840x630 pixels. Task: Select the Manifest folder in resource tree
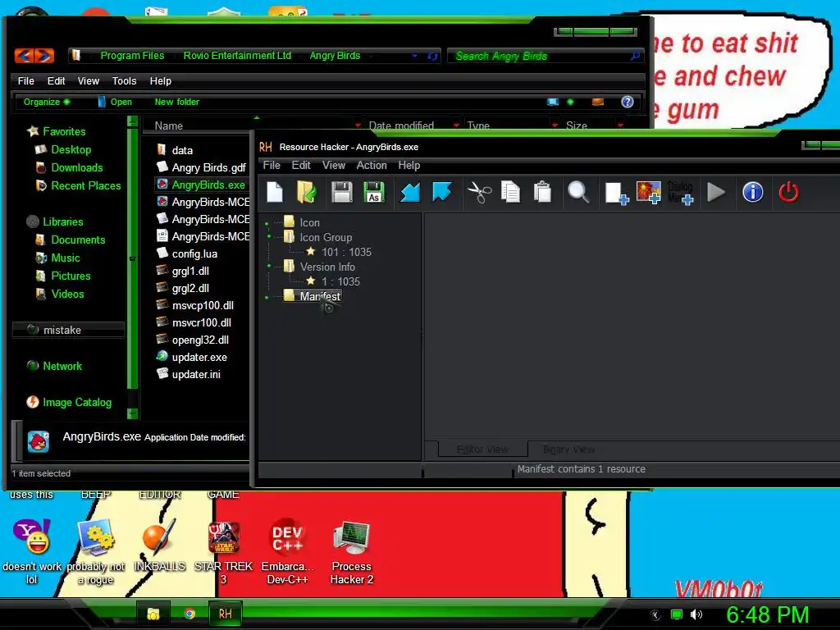click(x=320, y=296)
